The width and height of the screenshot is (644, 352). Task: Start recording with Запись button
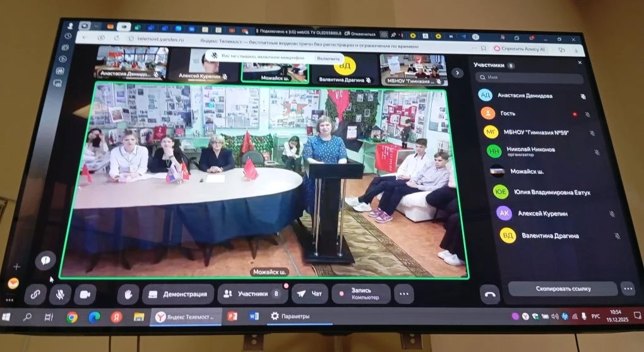pyautogui.click(x=361, y=294)
